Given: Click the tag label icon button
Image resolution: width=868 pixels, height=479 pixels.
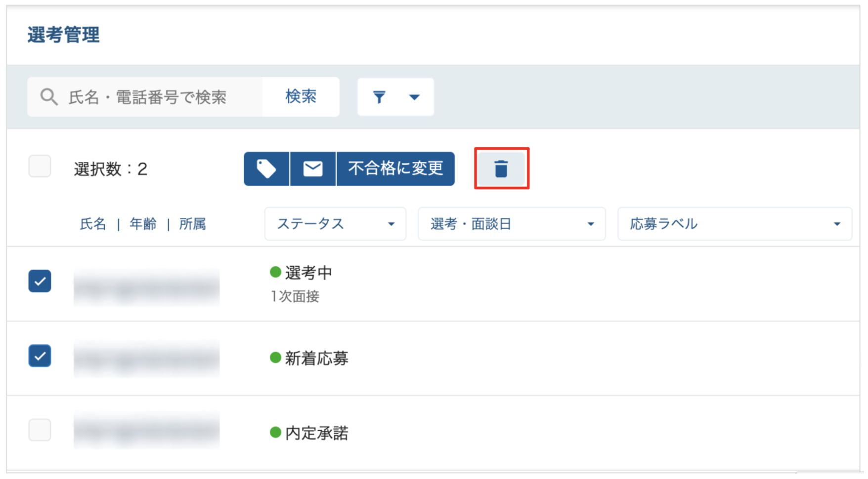Looking at the screenshot, I should pyautogui.click(x=266, y=169).
